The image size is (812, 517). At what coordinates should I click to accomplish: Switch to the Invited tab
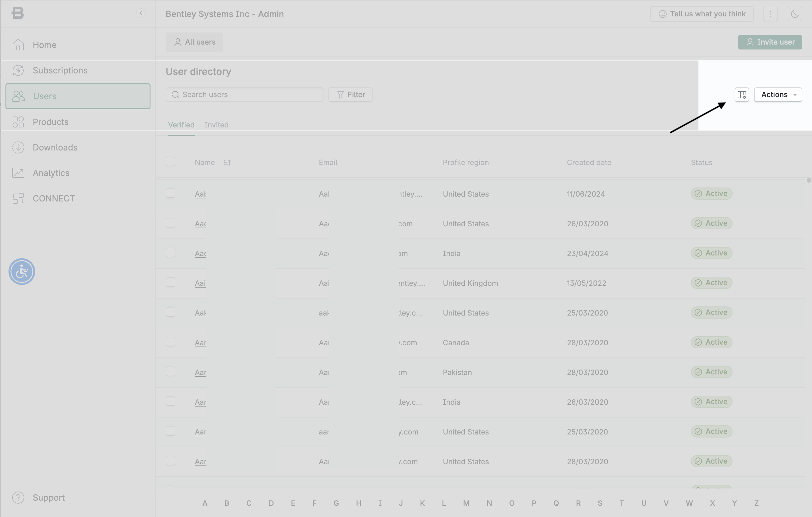(216, 125)
